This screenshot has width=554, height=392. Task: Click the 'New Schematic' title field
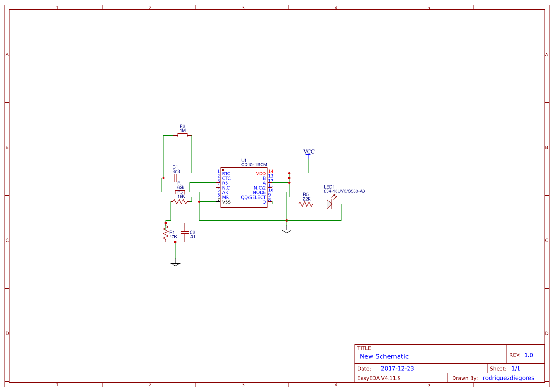(x=384, y=356)
